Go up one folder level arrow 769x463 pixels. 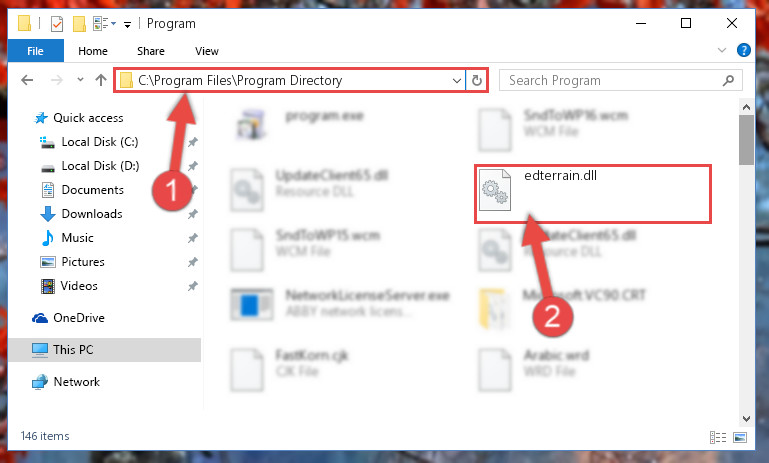pos(101,80)
